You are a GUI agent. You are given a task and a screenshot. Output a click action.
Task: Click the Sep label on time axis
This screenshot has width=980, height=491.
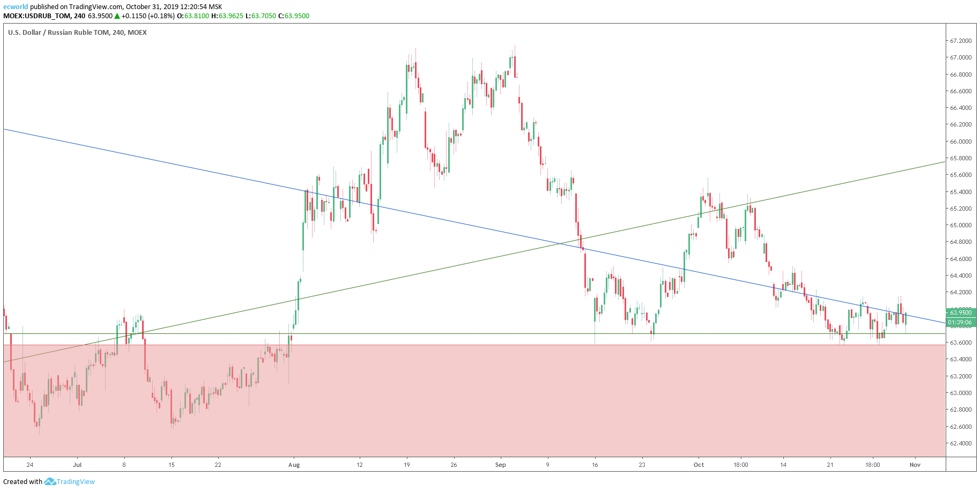500,465
